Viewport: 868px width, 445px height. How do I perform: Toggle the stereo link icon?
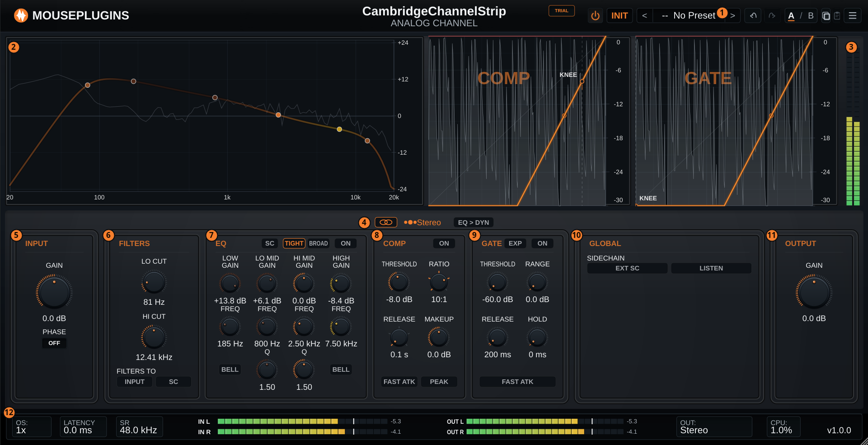tap(386, 222)
